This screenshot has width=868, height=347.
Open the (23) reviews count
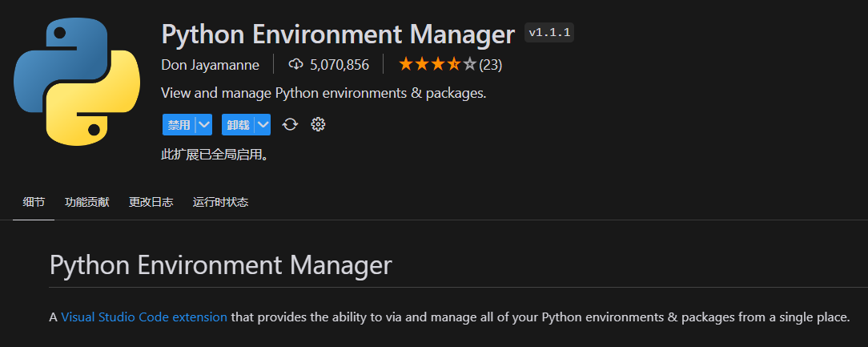[491, 65]
